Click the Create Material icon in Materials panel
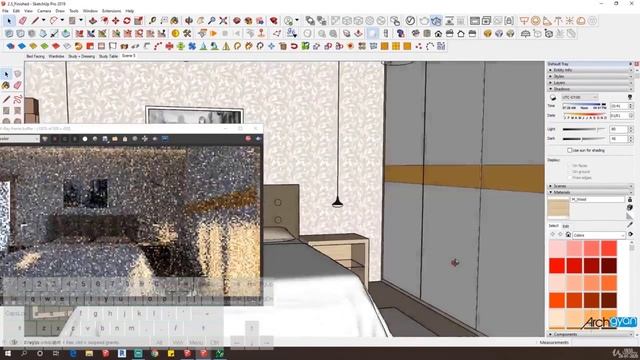The height and width of the screenshot is (360, 640). (x=630, y=208)
